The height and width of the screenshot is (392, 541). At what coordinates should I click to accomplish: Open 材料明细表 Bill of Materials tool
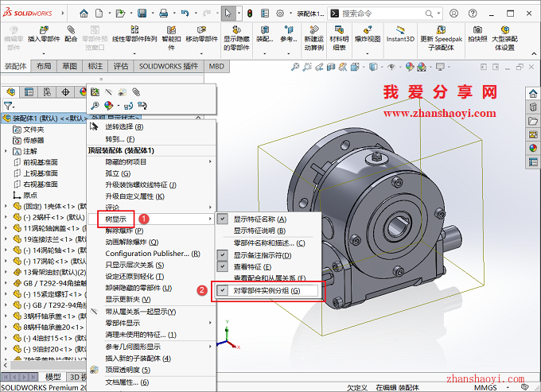coord(339,38)
